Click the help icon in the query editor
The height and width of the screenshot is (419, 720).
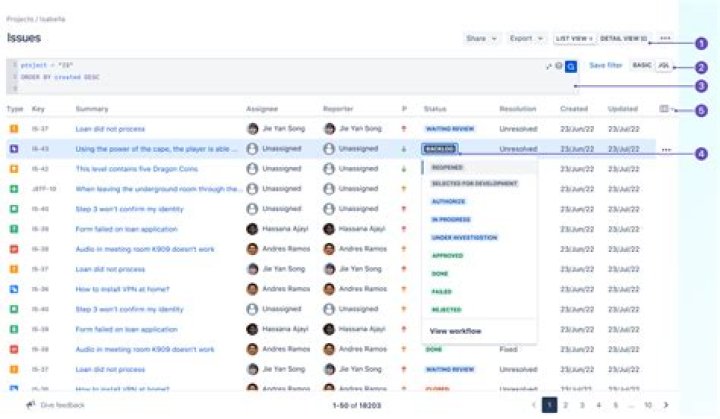pyautogui.click(x=558, y=66)
